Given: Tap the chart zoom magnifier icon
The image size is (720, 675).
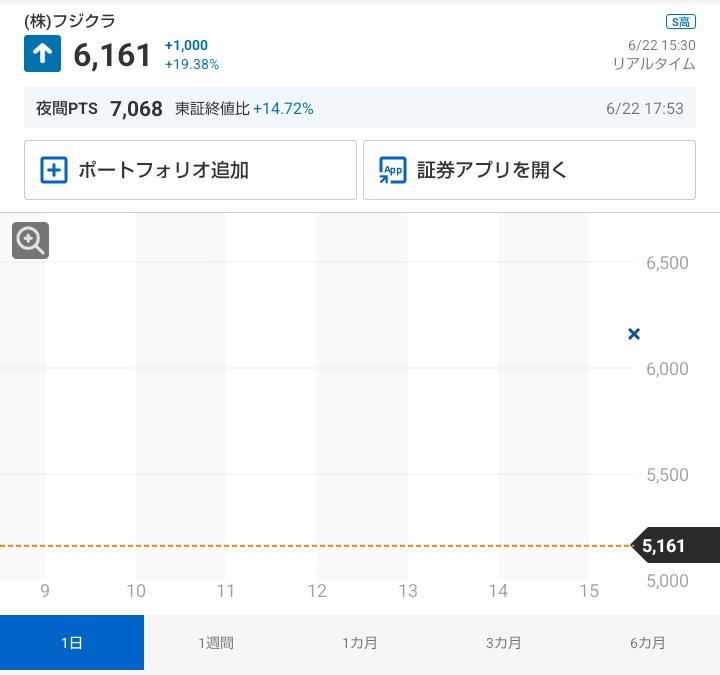Looking at the screenshot, I should [30, 240].
